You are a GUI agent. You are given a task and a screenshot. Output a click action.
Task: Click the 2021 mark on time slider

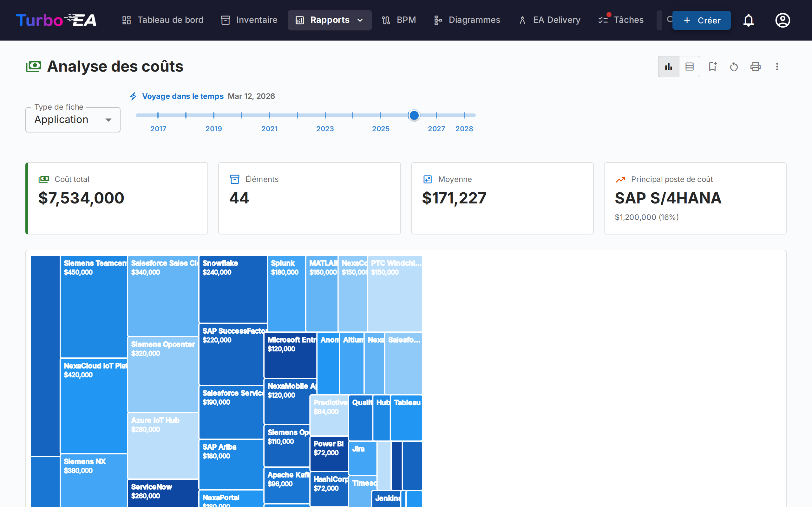(x=269, y=115)
